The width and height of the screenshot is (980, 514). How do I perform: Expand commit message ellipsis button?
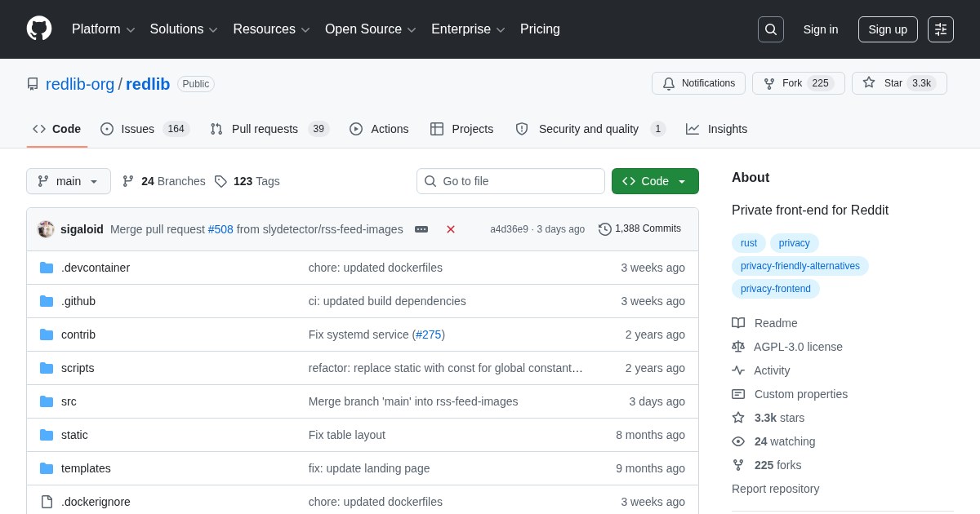point(421,229)
